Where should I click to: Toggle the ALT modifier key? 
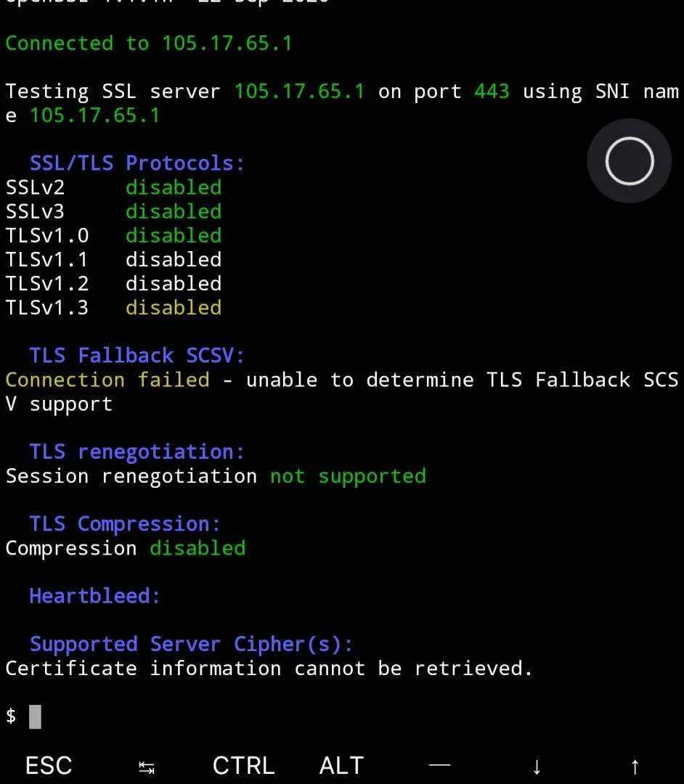coord(341,766)
